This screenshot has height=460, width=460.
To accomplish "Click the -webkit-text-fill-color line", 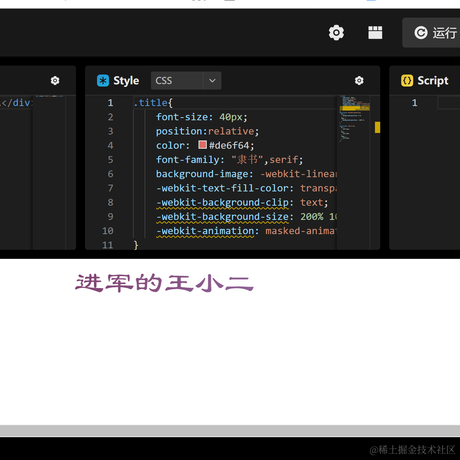I will [246, 188].
